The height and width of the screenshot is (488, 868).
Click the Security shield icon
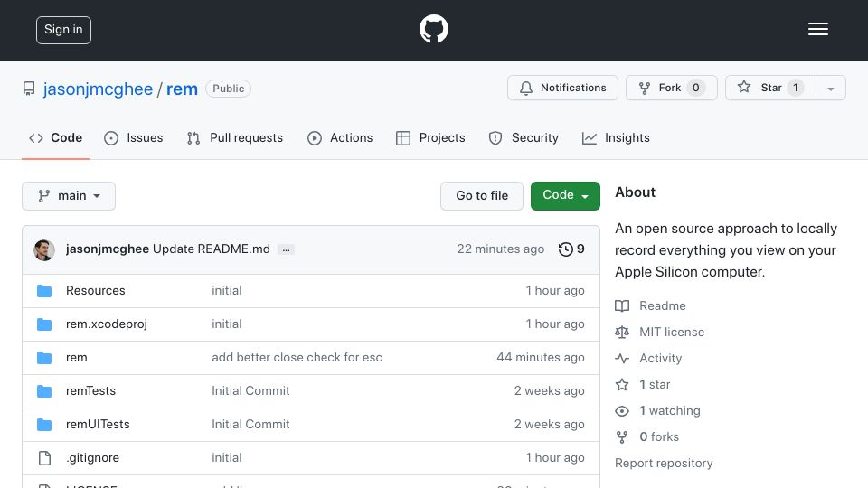click(x=495, y=137)
